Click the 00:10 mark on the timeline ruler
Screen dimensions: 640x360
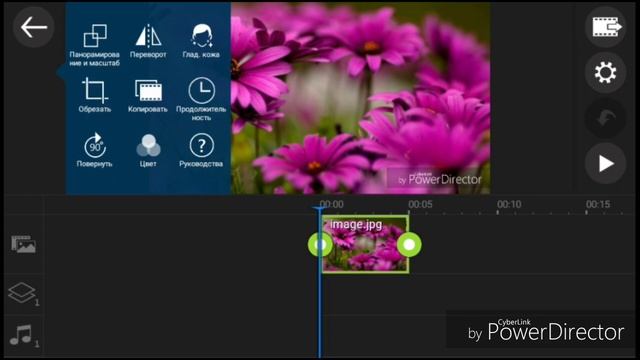click(x=509, y=204)
